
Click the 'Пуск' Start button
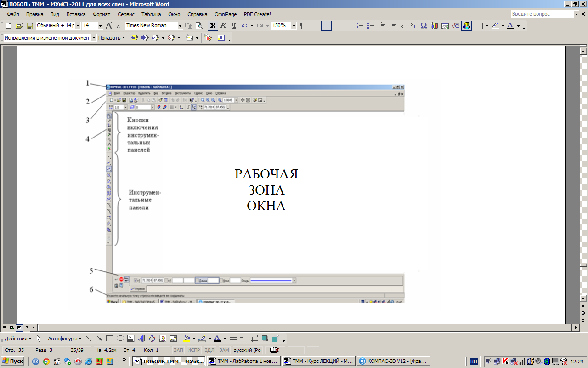13,361
